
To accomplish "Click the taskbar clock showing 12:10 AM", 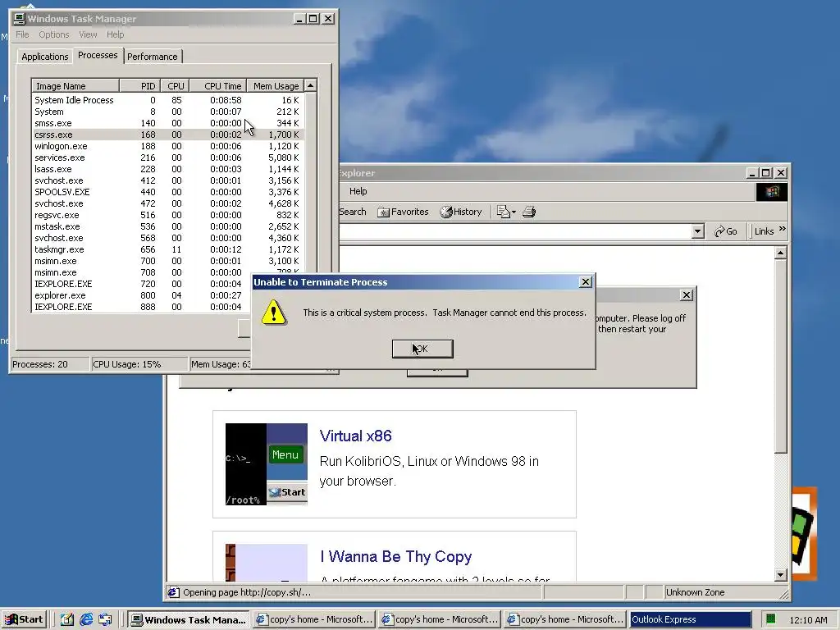I will [808, 620].
